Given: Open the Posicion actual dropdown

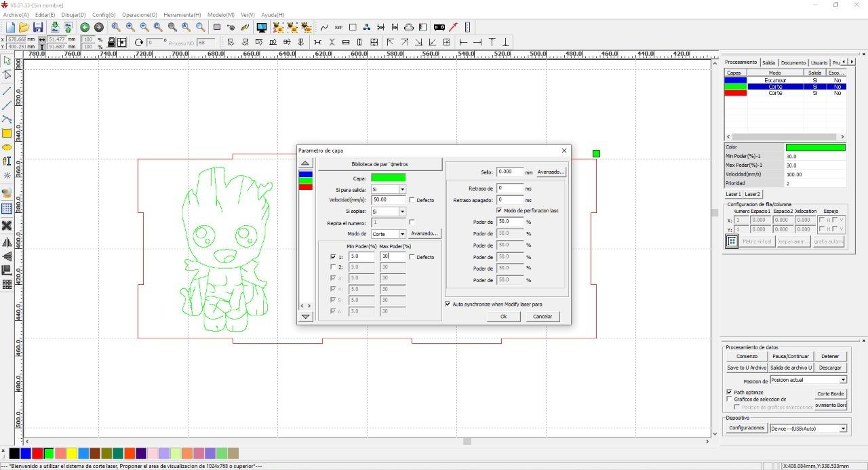Looking at the screenshot, I should pos(843,380).
